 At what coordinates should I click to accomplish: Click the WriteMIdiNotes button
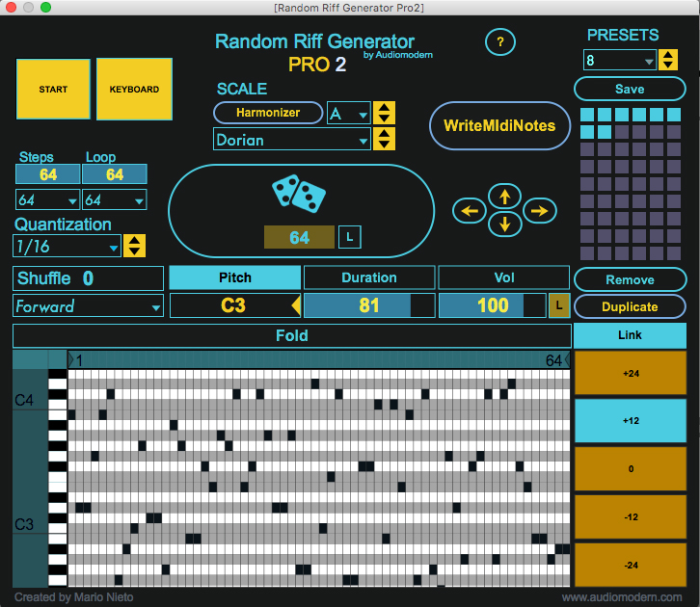(499, 126)
